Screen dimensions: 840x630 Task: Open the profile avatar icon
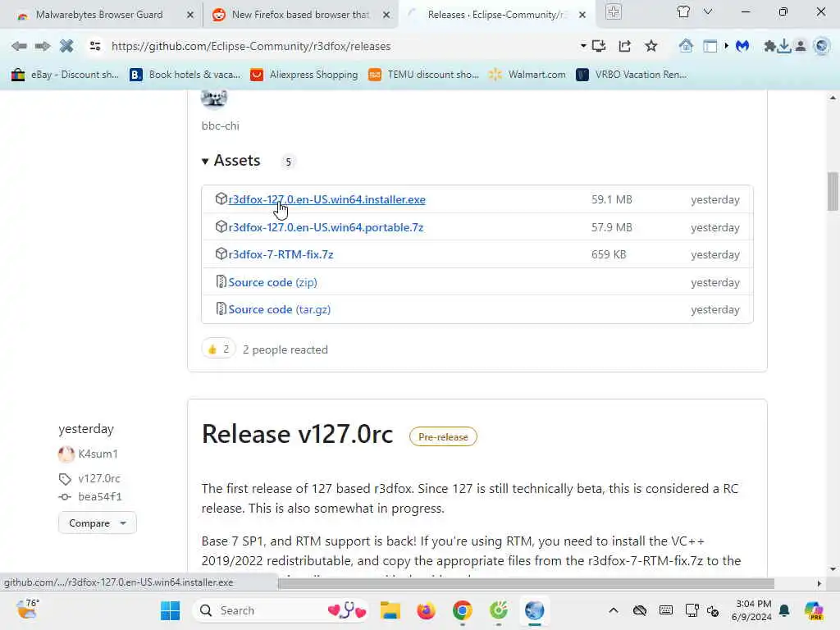801,46
